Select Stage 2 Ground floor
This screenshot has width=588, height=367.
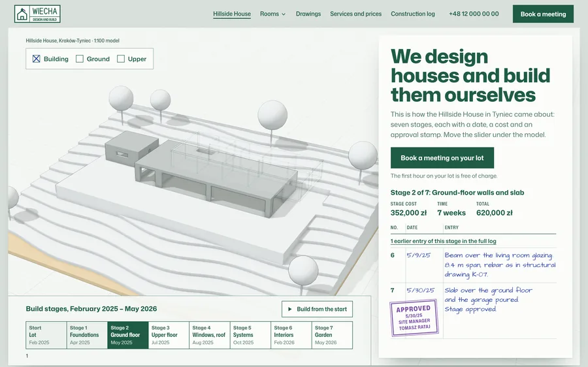128,335
